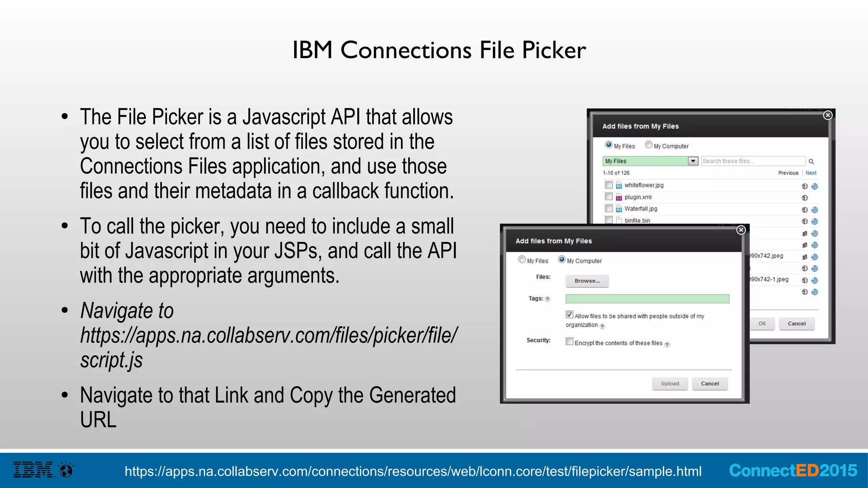Click the help icon next to Tags label
The width and height of the screenshot is (868, 488).
[x=548, y=299]
